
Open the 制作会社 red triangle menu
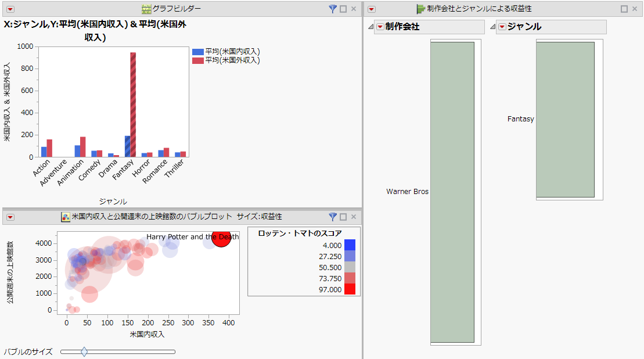coord(380,27)
